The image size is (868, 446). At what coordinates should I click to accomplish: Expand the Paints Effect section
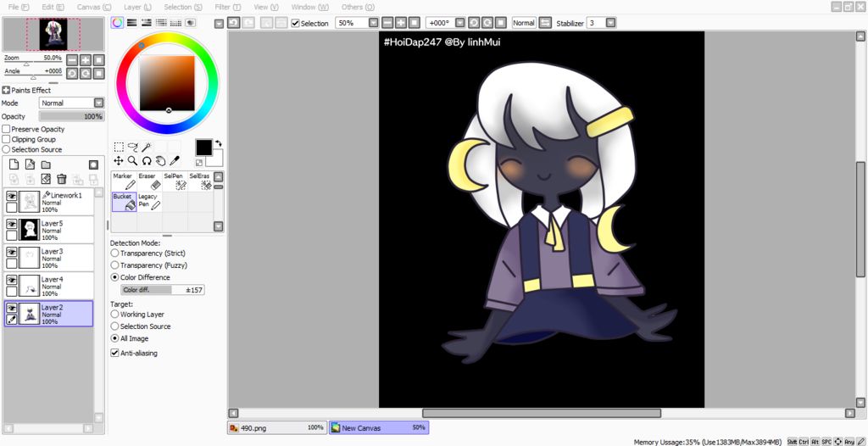(6, 90)
